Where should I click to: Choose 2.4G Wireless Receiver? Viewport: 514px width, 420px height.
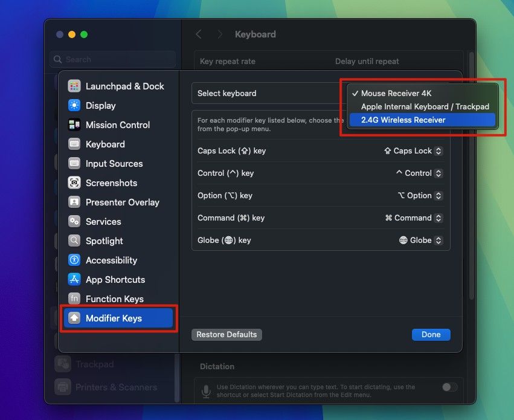click(423, 120)
